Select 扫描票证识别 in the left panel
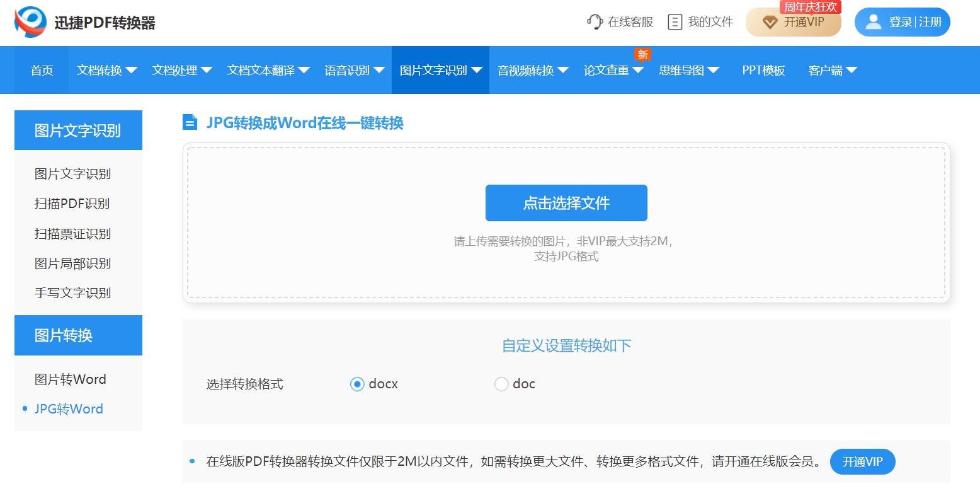Image resolution: width=980 pixels, height=491 pixels. point(74,233)
